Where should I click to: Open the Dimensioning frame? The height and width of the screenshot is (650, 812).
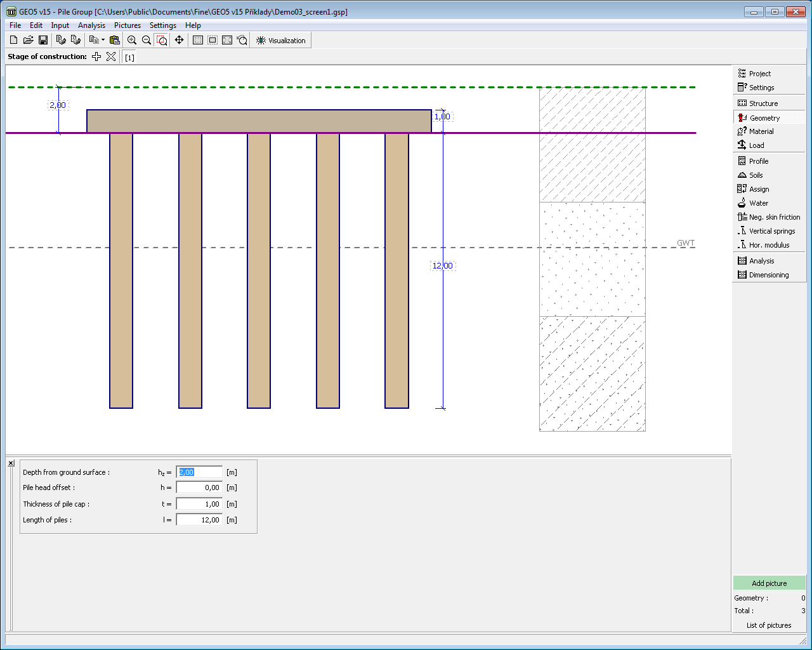769,275
